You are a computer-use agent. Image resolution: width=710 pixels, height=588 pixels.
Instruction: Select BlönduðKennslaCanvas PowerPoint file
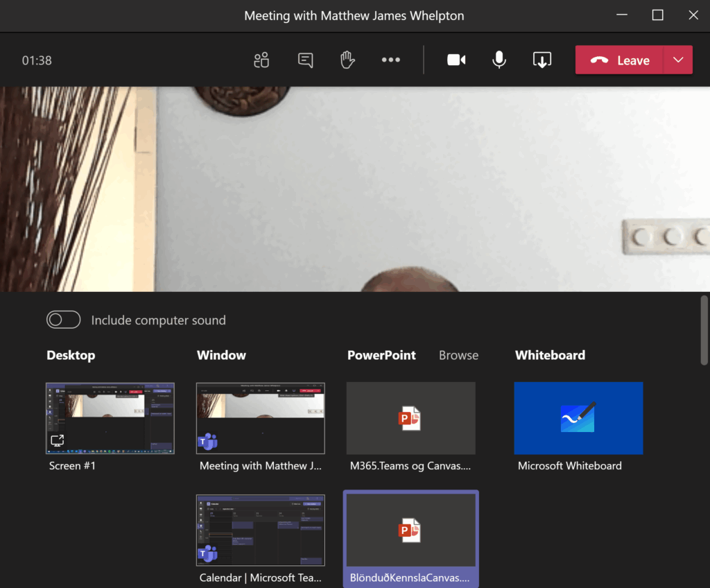[x=410, y=530]
